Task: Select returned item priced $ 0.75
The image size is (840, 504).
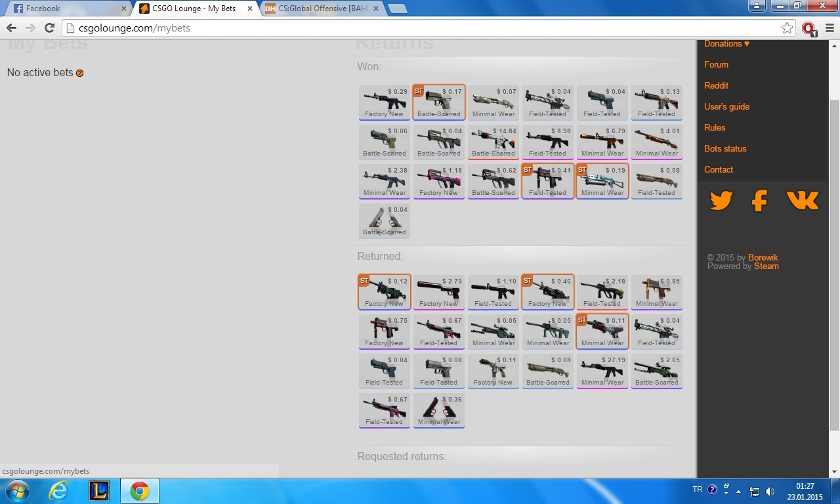Action: (385, 331)
